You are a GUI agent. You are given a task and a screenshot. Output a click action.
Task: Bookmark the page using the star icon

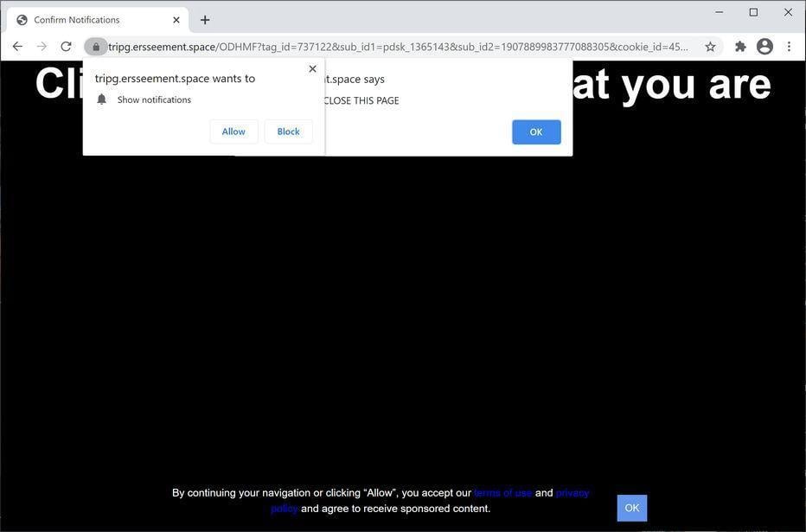click(709, 47)
